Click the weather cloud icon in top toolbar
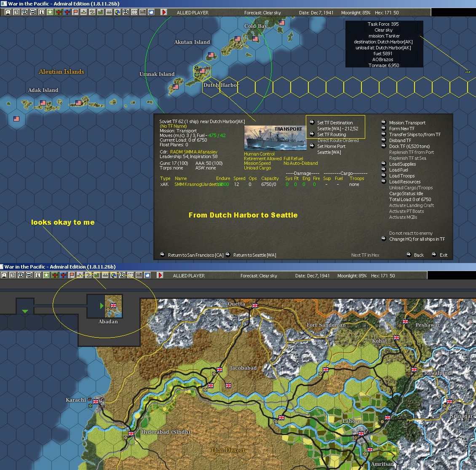The image size is (476, 470). click(x=151, y=12)
